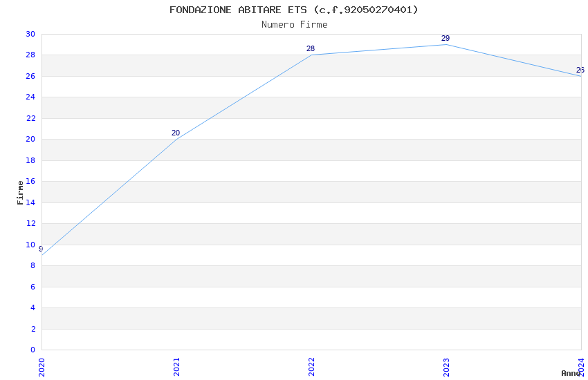Click the x-axis year label 2022

pos(311,368)
